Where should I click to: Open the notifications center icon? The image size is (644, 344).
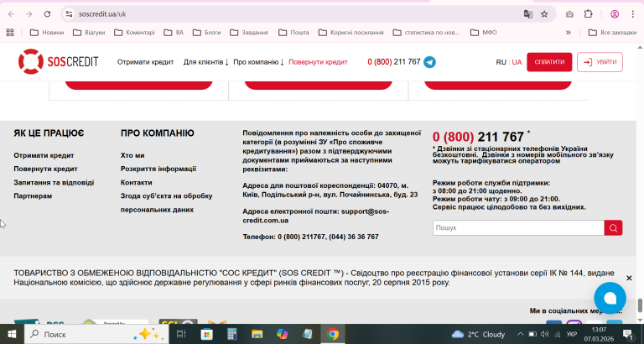(x=627, y=334)
